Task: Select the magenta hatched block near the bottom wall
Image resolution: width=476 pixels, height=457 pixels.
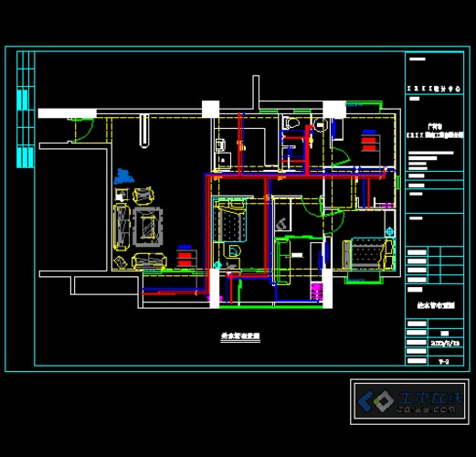Action: click(316, 292)
